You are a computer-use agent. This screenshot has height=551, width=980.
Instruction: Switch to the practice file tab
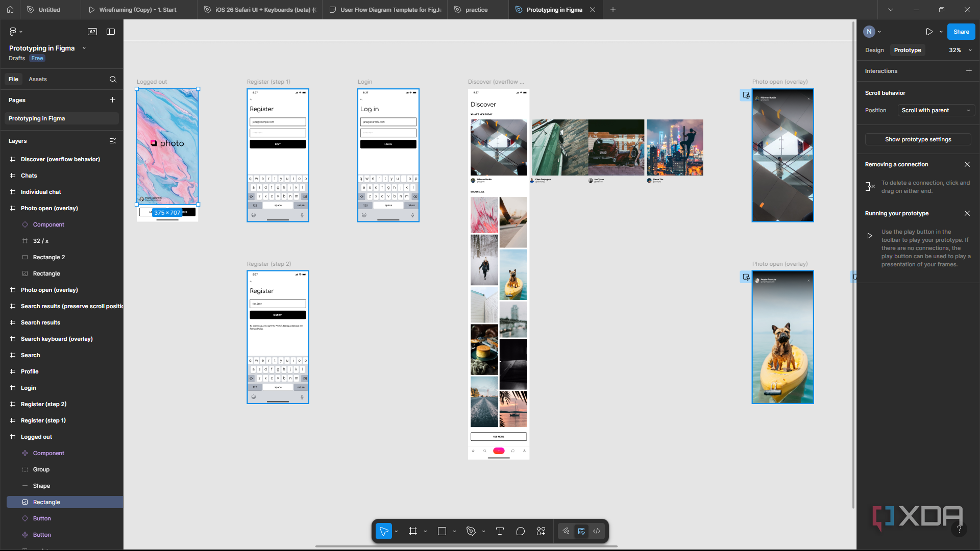tap(476, 10)
